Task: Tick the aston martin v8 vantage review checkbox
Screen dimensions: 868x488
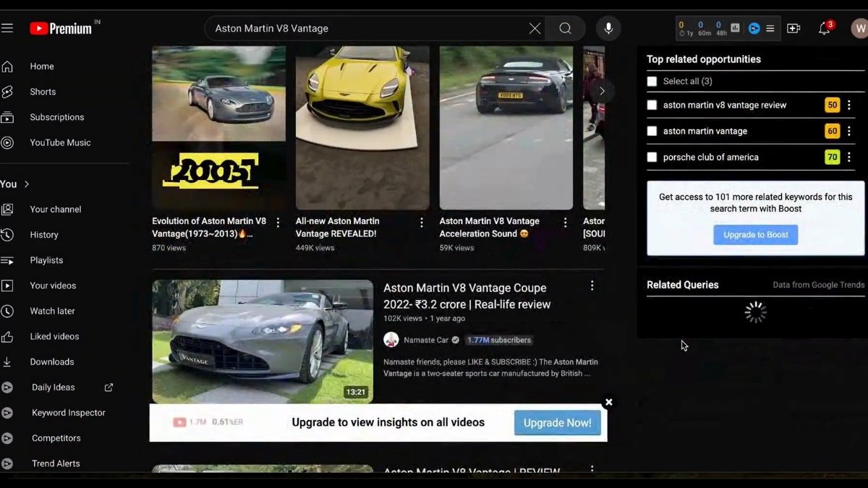Action: tap(652, 106)
